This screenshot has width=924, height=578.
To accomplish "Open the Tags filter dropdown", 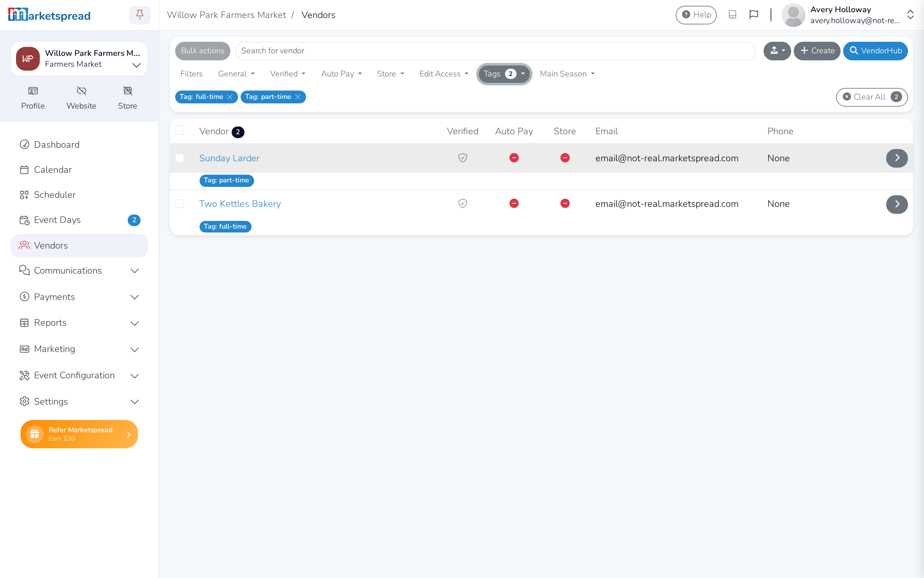I will [504, 74].
